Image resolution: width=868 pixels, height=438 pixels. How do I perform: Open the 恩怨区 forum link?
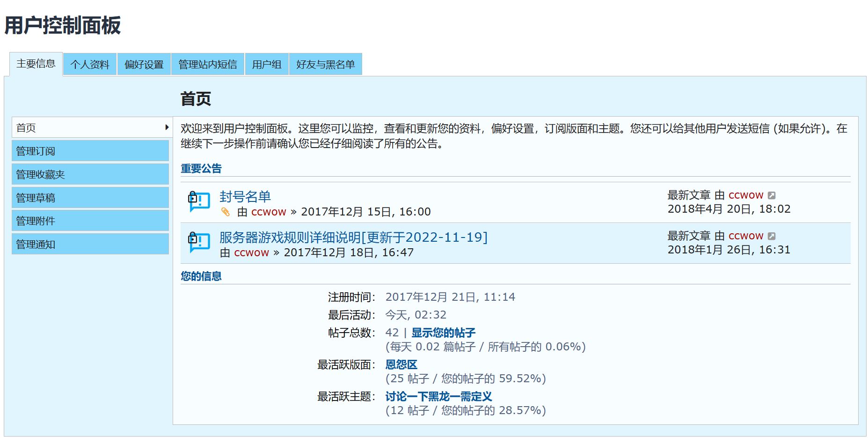[401, 364]
